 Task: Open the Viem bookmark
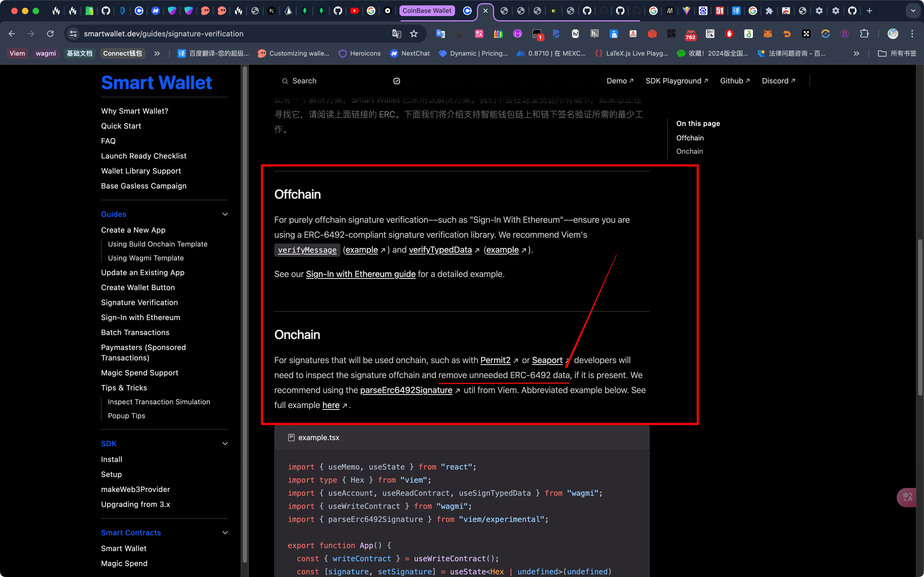coord(17,53)
